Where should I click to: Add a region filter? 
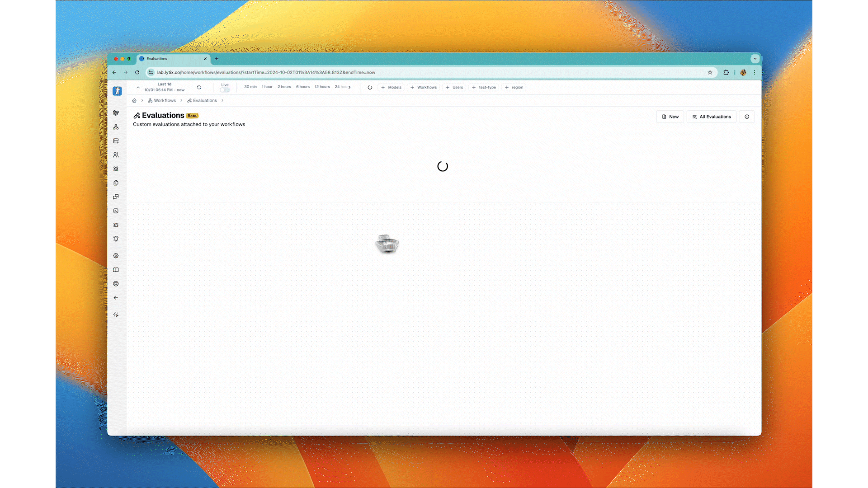pyautogui.click(x=514, y=87)
